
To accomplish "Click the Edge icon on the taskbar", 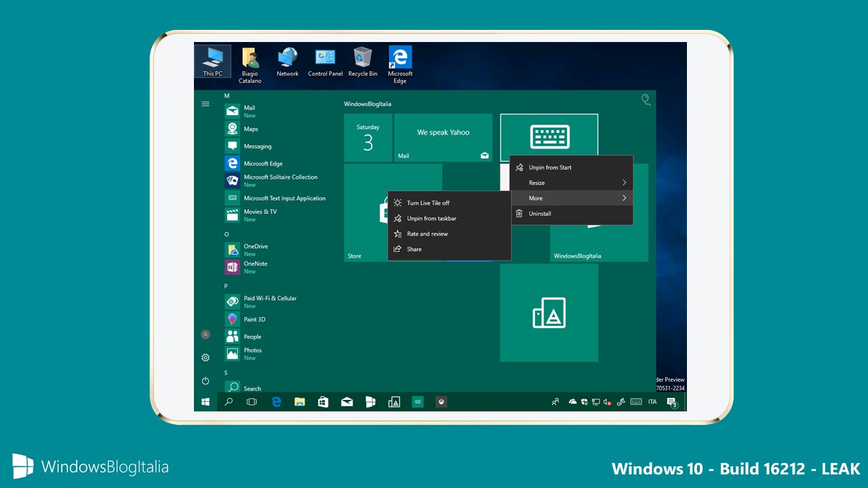I will pos(276,402).
